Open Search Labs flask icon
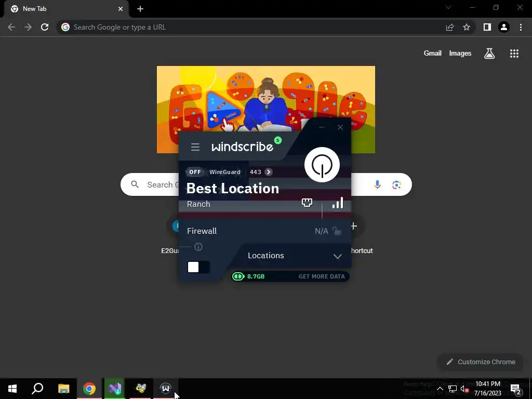This screenshot has height=399, width=532. [x=489, y=54]
